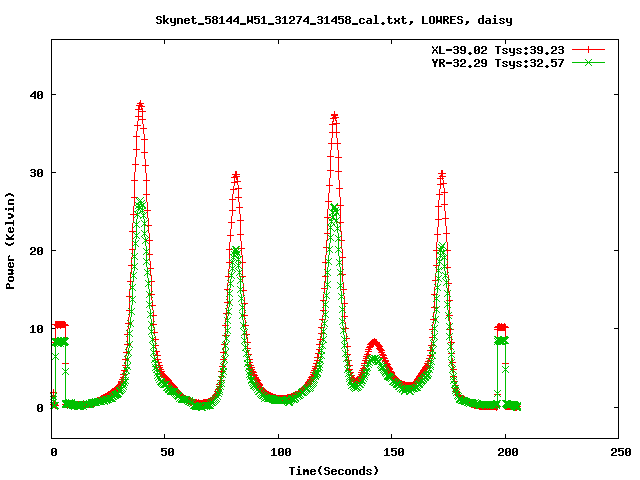This screenshot has width=640, height=480.
Task: Click the y-axis tick label 20
Action: click(x=36, y=251)
